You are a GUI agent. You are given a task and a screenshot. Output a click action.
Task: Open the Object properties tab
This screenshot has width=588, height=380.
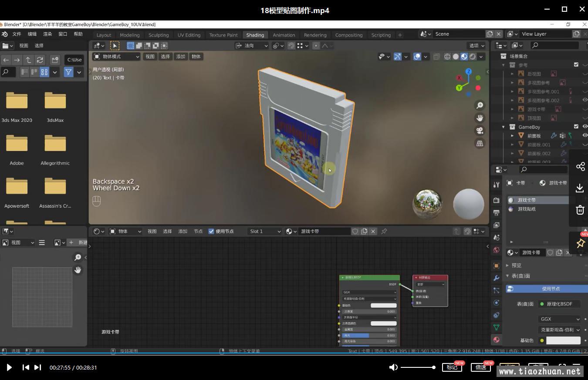pyautogui.click(x=496, y=266)
